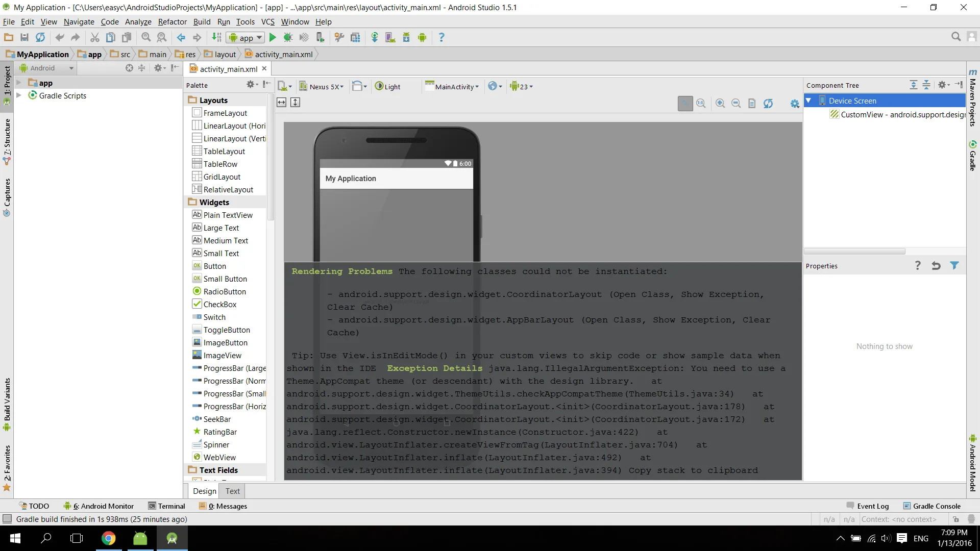Collapse the Device Screen tree node
Viewport: 980px width, 551px height.
808,101
